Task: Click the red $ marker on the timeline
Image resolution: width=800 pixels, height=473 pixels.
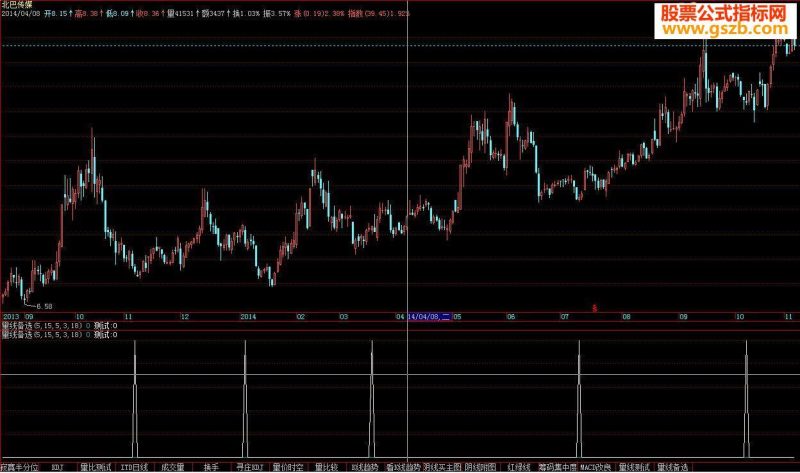Action: (x=594, y=308)
